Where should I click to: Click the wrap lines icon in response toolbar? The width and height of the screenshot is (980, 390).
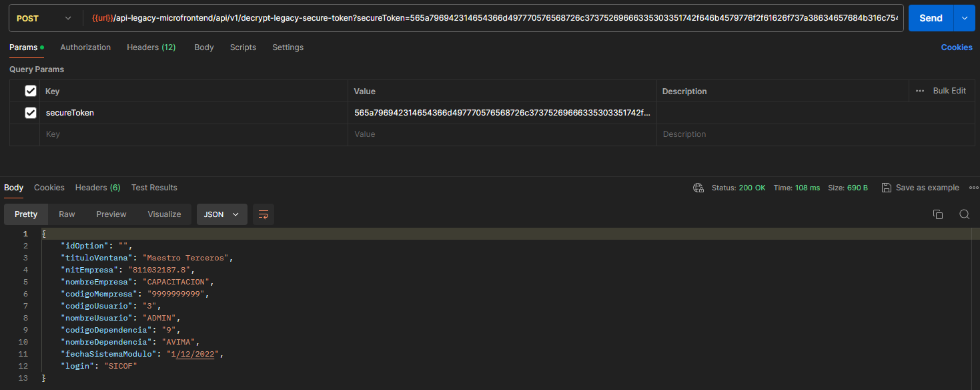click(264, 214)
